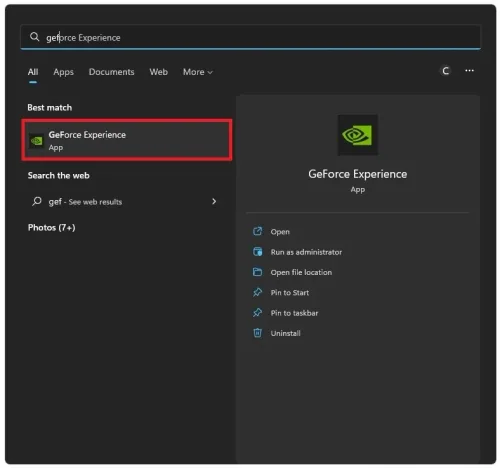Expand gef web results with chevron arrow

click(x=214, y=201)
